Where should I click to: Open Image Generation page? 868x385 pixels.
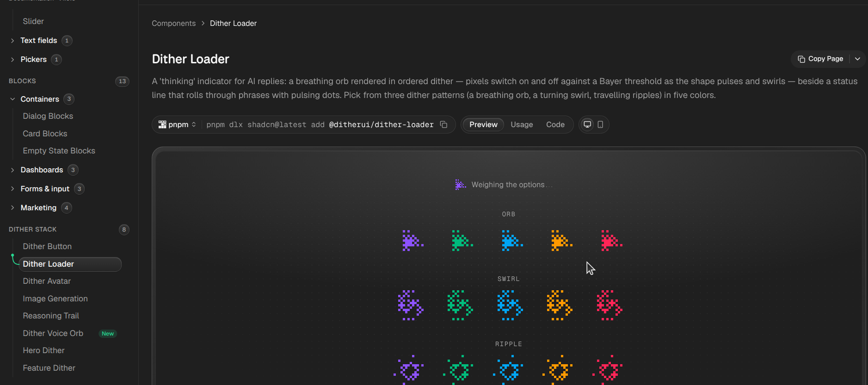[x=55, y=299]
